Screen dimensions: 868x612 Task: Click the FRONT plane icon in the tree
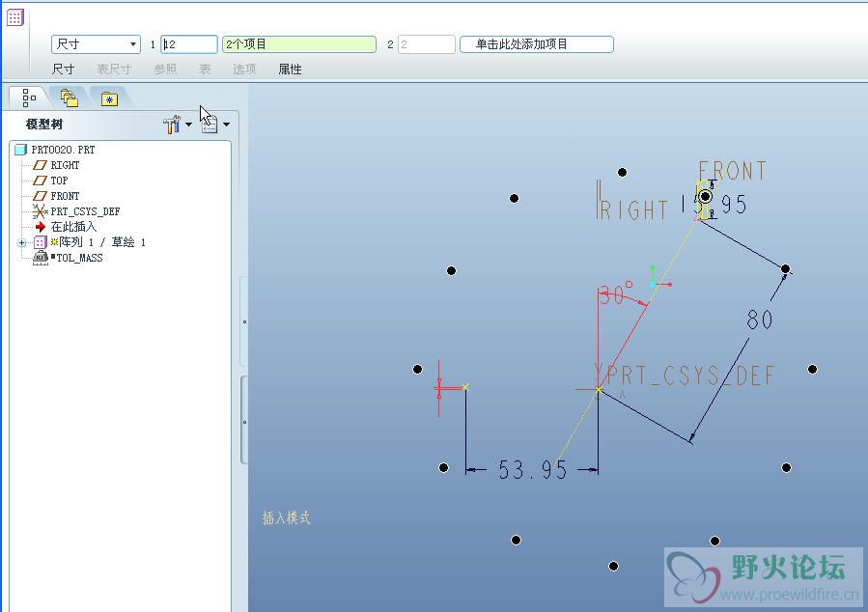(40, 196)
